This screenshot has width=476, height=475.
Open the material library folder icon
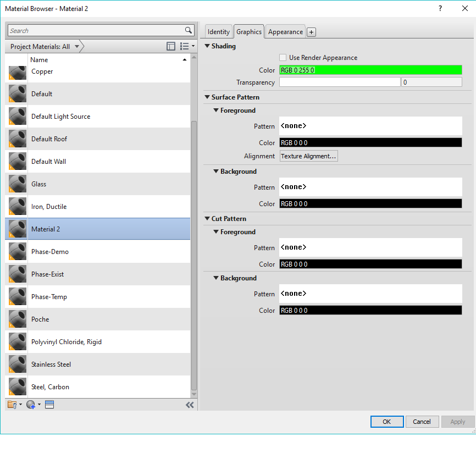(x=12, y=405)
